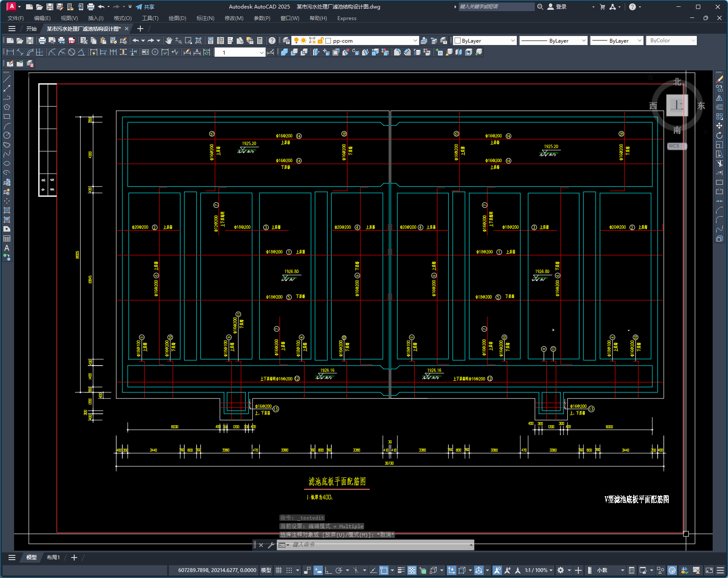
Task: Select the Circle draw tool
Action: point(7,135)
